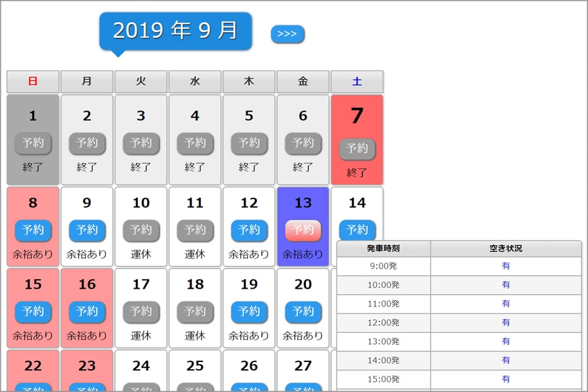Click the date number 13
Screen dimensions: 588x392
pos(303,203)
